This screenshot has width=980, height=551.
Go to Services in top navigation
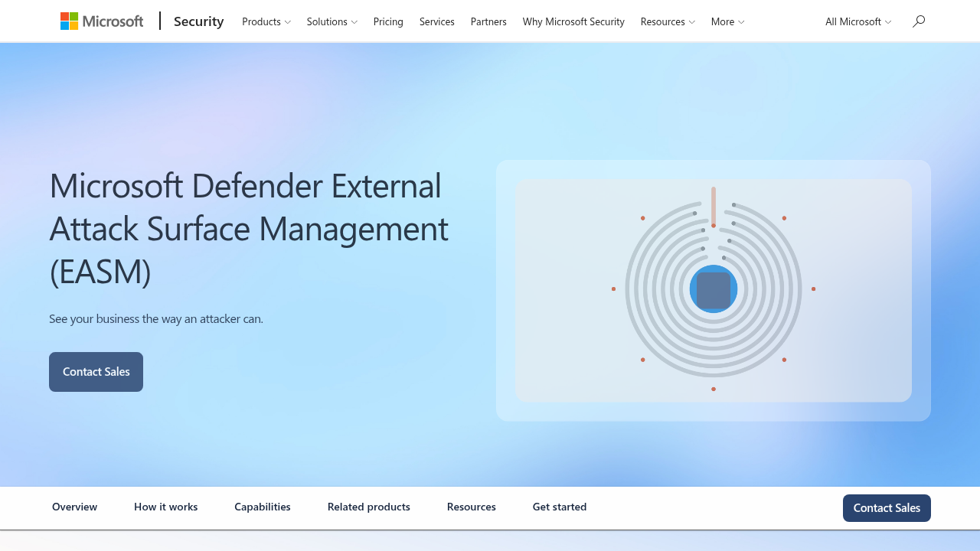click(437, 21)
